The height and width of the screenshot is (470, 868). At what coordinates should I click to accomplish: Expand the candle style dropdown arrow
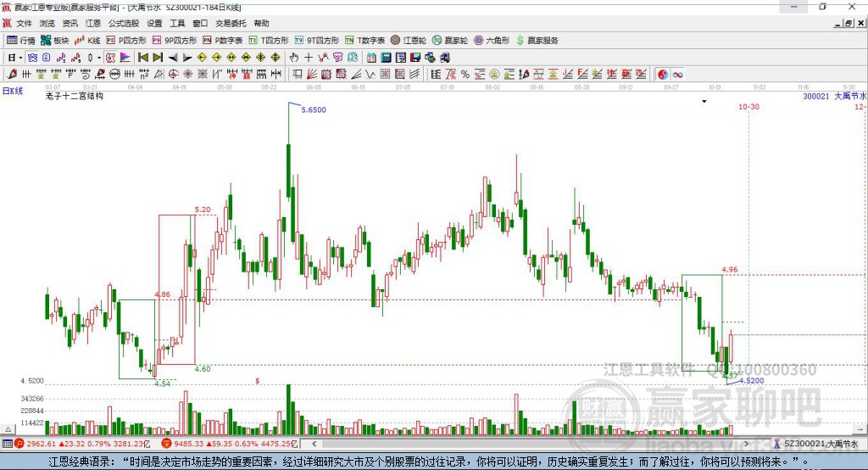click(99, 58)
